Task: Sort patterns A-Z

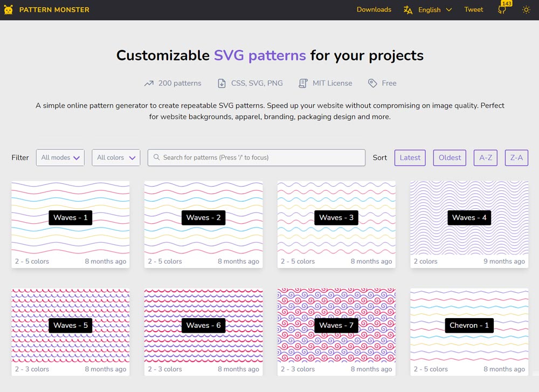Action: [486, 157]
